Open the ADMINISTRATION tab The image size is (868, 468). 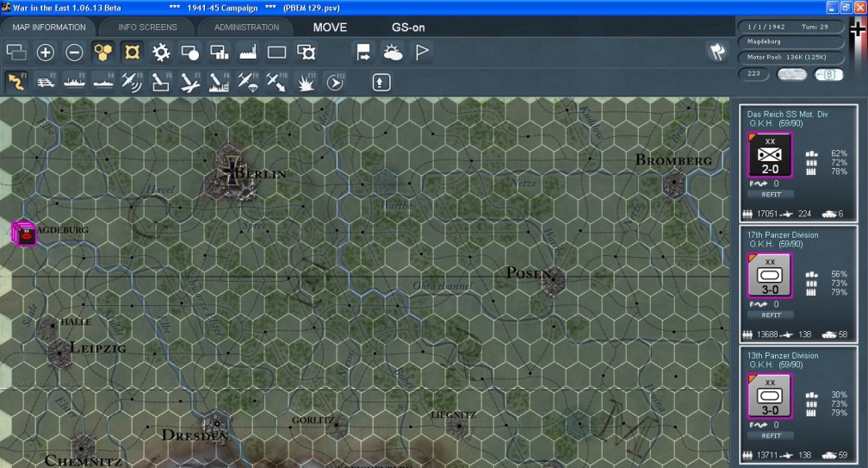246,27
